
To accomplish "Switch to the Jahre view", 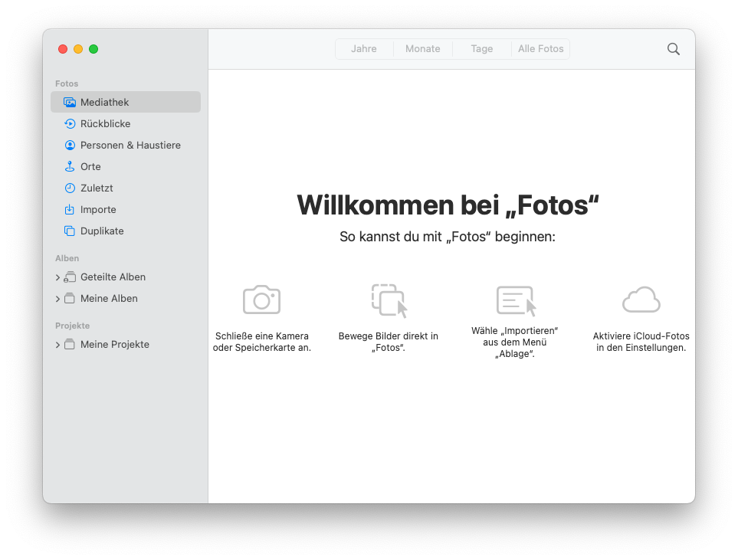I will [x=364, y=49].
